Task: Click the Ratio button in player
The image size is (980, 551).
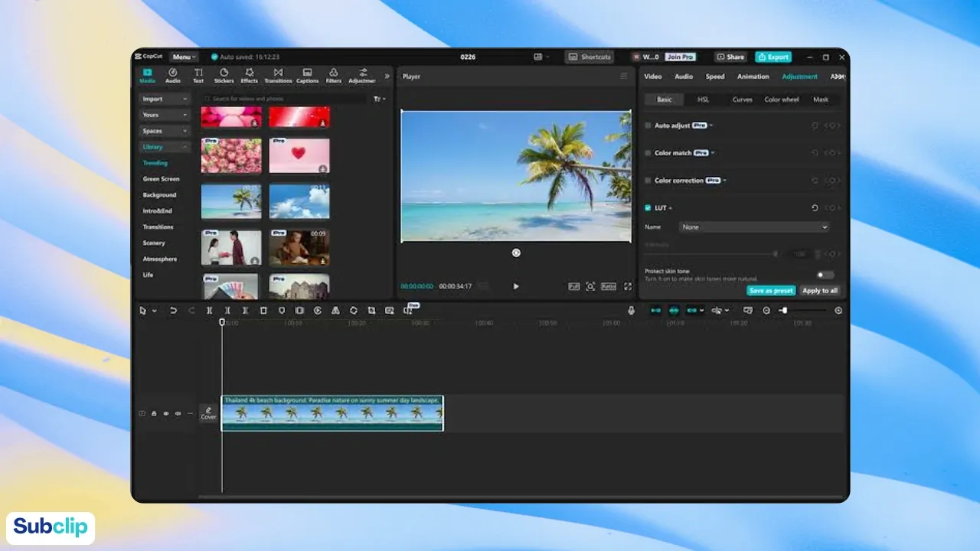Action: tap(609, 286)
